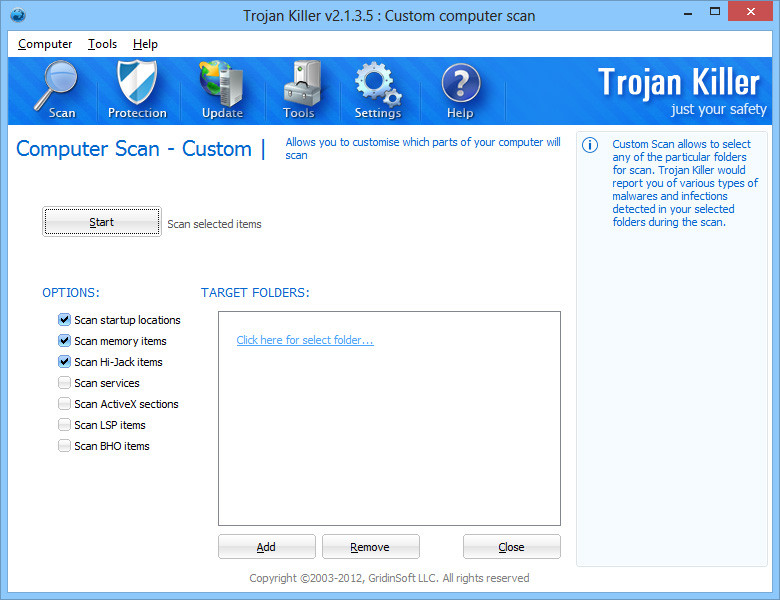
Task: Maximize the Trojan Killer window
Action: click(x=715, y=12)
